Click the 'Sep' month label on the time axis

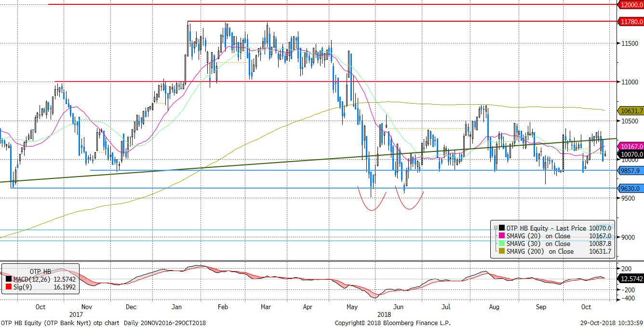541,306
